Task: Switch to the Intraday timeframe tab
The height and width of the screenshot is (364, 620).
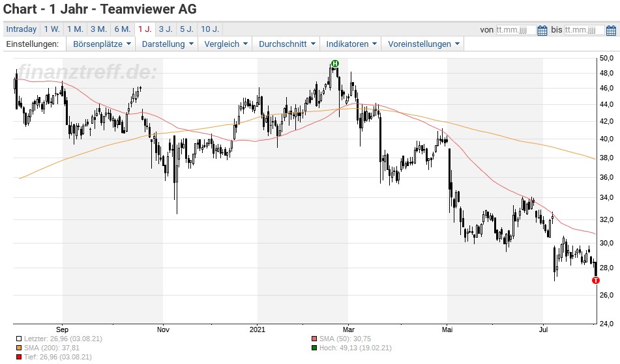Action: point(22,29)
